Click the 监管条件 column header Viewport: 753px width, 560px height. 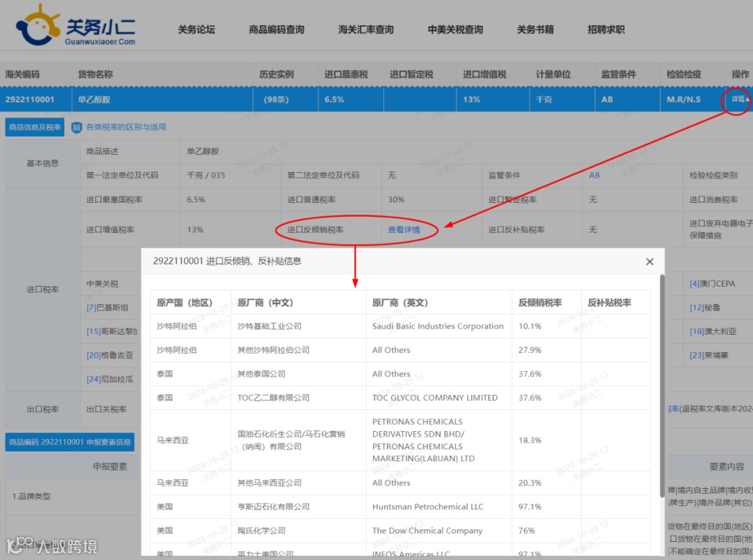[x=618, y=75]
